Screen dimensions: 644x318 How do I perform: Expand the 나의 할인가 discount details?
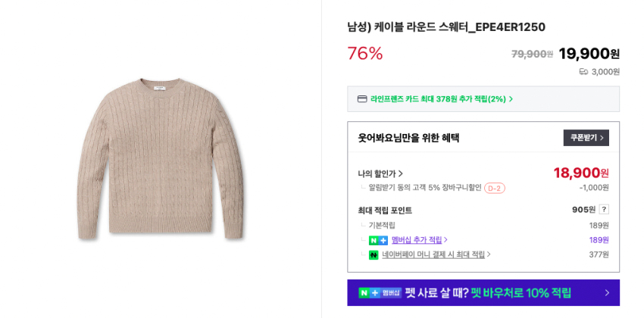pyautogui.click(x=380, y=173)
